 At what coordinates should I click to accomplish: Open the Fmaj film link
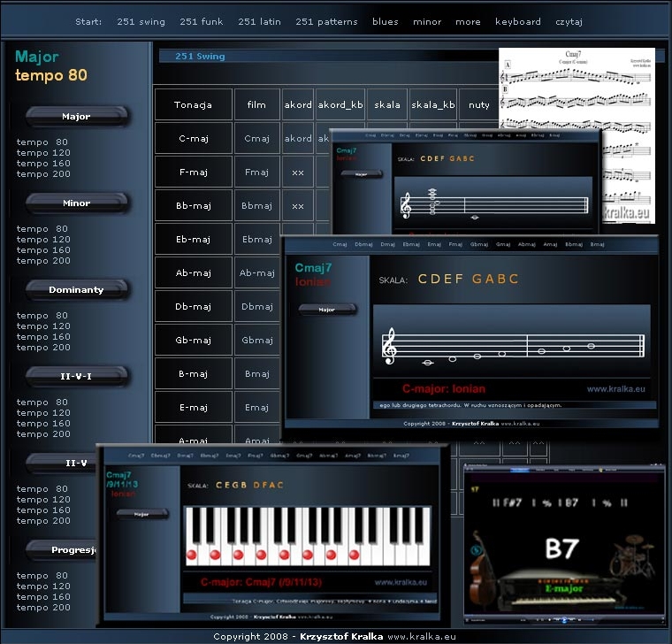tap(256, 172)
